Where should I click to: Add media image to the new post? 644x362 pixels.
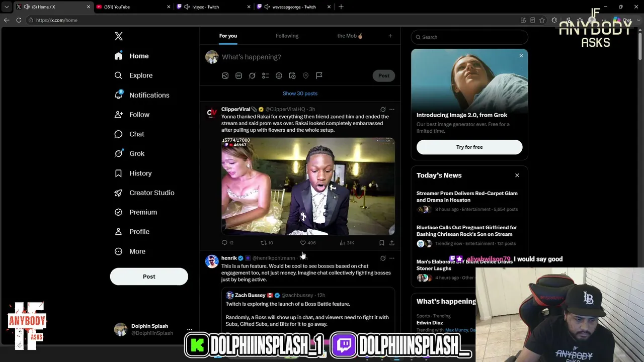tap(225, 75)
